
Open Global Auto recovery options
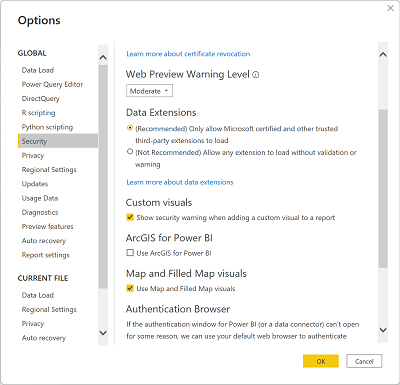(x=44, y=241)
